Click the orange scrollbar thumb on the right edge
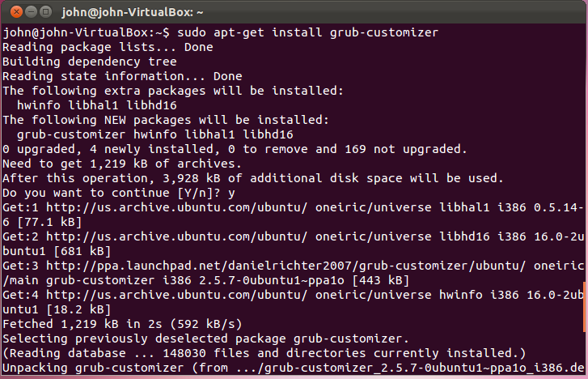588x379 pixels. coord(584,307)
